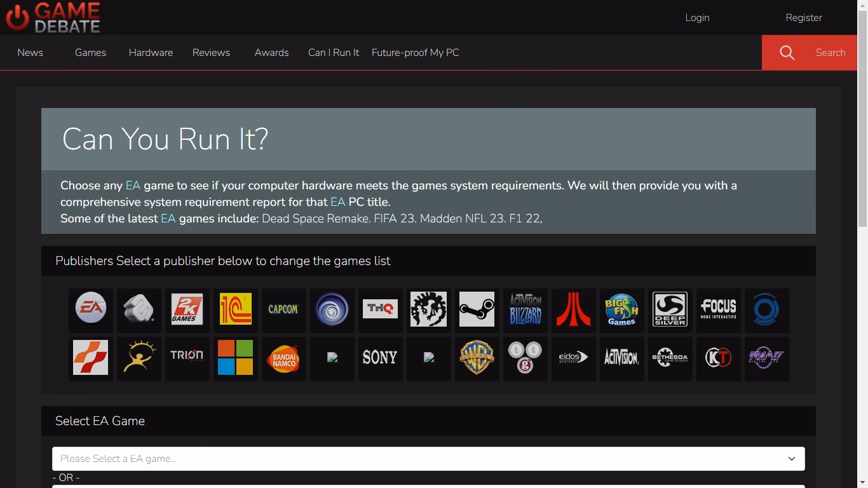Choose the Steam publisher logo
Screen dimensions: 868x488
tap(477, 309)
